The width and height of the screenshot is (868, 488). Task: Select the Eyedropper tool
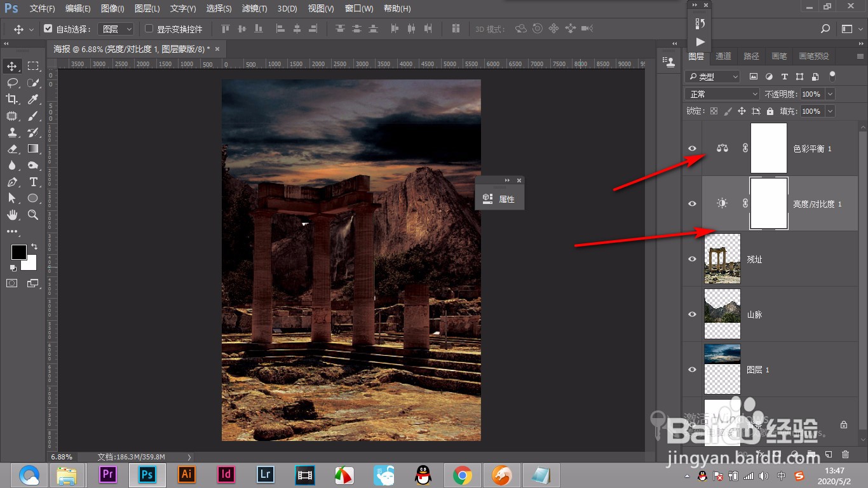[x=33, y=99]
